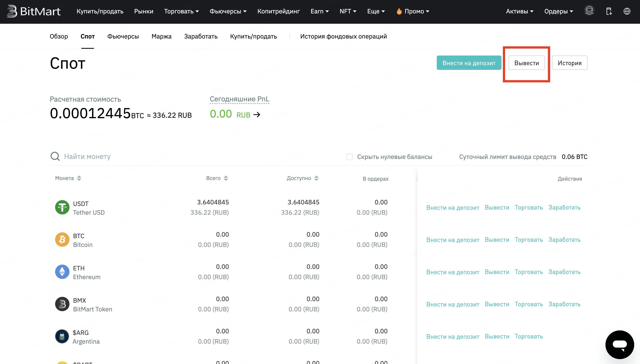This screenshot has width=640, height=364.
Task: Click 'Внести на депозит' in ETH row
Action: (x=453, y=272)
